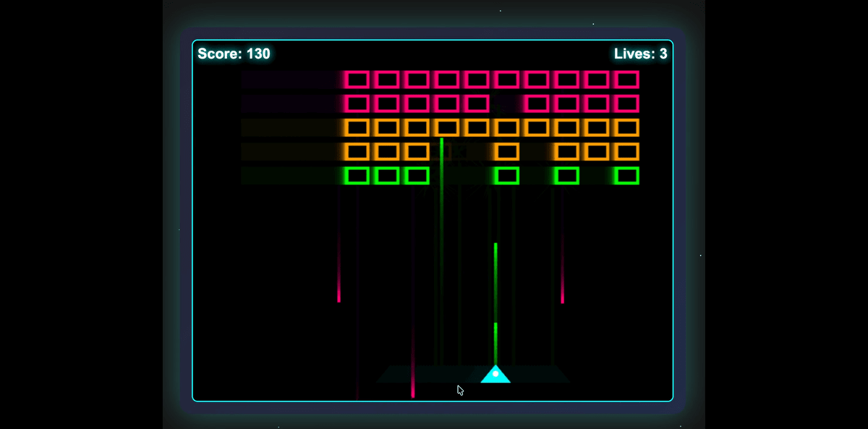Click the "Lives: 3" counter

(641, 54)
